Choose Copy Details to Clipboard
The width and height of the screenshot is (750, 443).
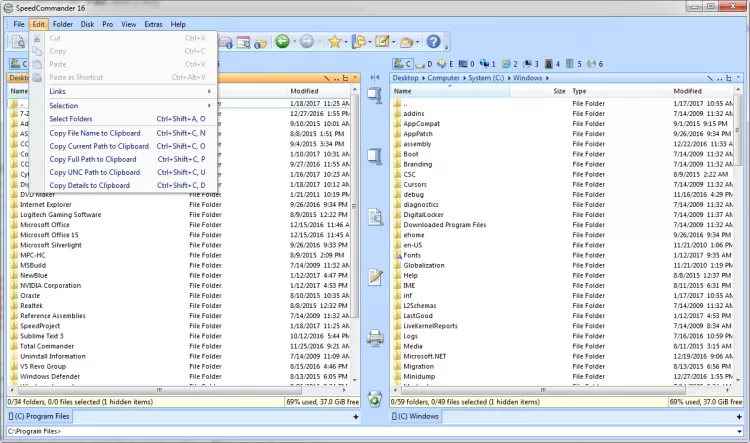130,185
